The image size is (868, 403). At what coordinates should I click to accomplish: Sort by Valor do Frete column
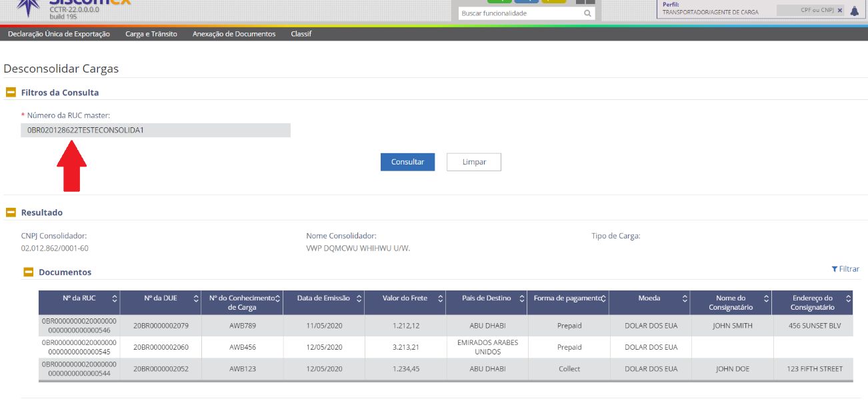[440, 298]
